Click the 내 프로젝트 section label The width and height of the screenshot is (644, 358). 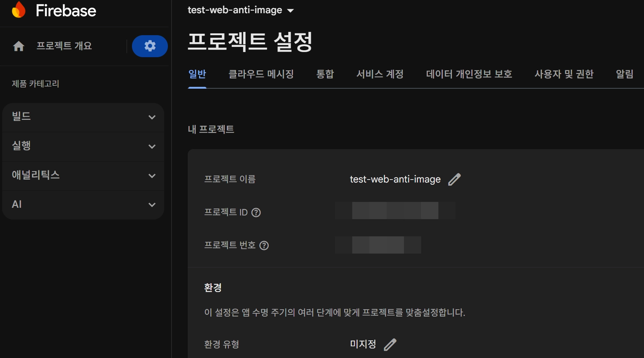211,129
